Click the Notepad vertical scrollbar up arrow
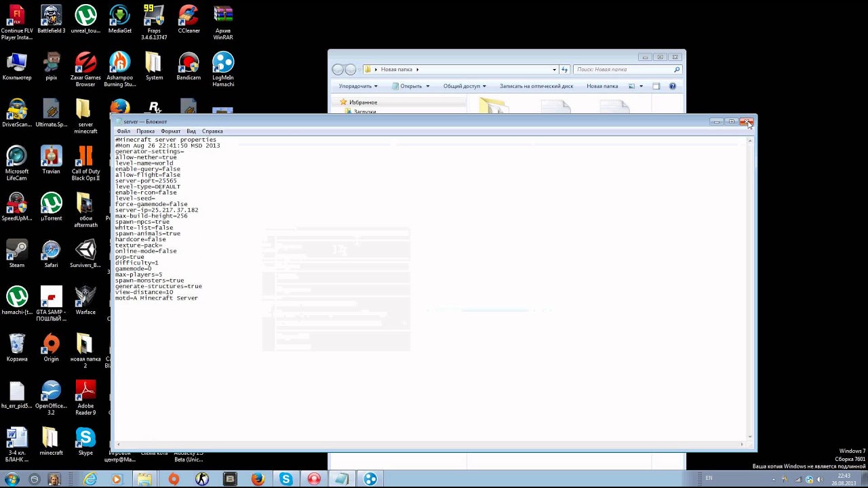Screen dimensions: 868x488 (750, 140)
